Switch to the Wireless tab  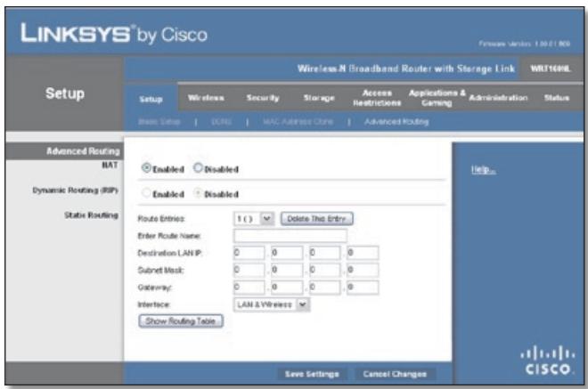[x=206, y=98]
